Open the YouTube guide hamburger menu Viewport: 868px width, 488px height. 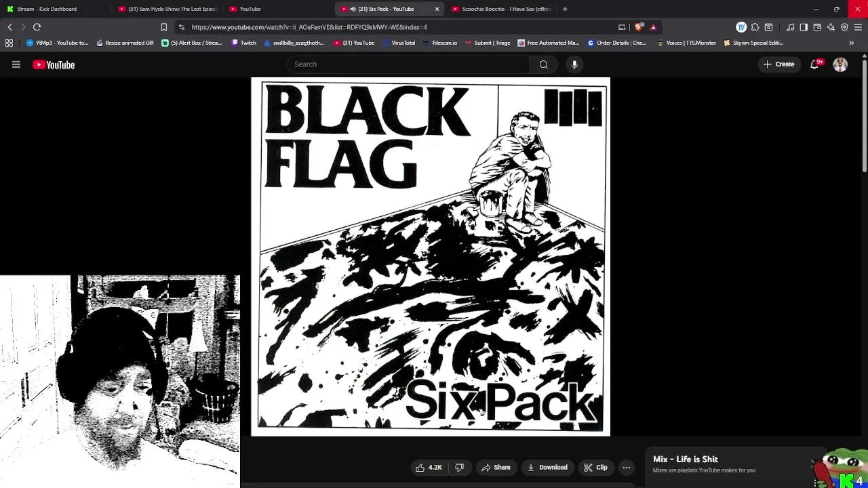16,65
